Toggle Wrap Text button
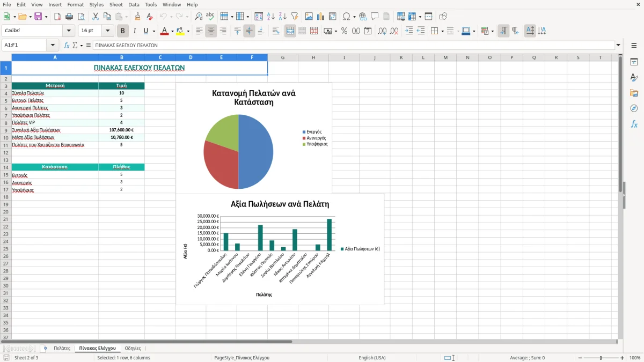This screenshot has width=644, height=362. coord(276,31)
